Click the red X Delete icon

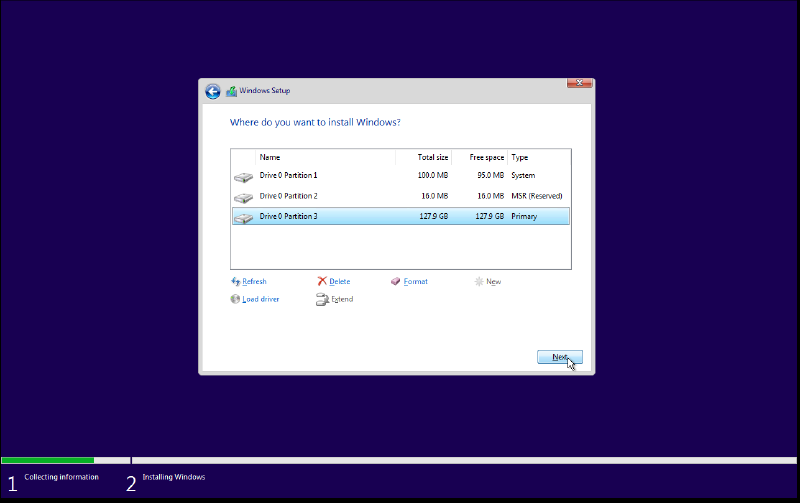coord(322,281)
